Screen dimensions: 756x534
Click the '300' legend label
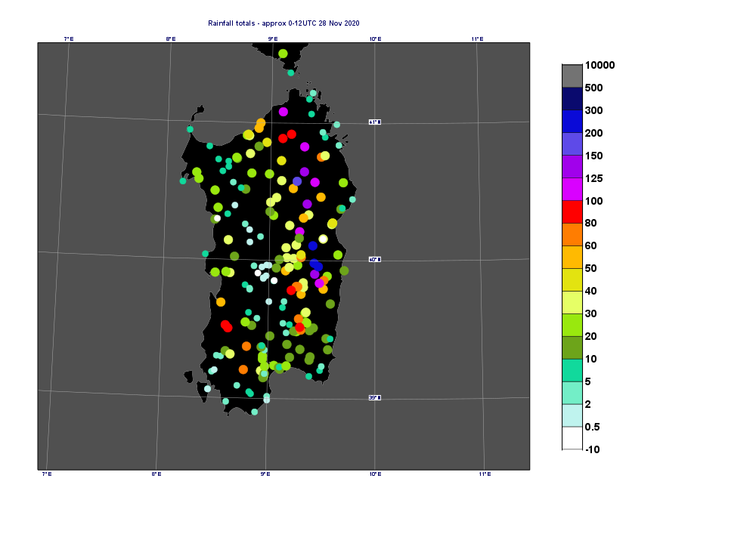click(594, 110)
